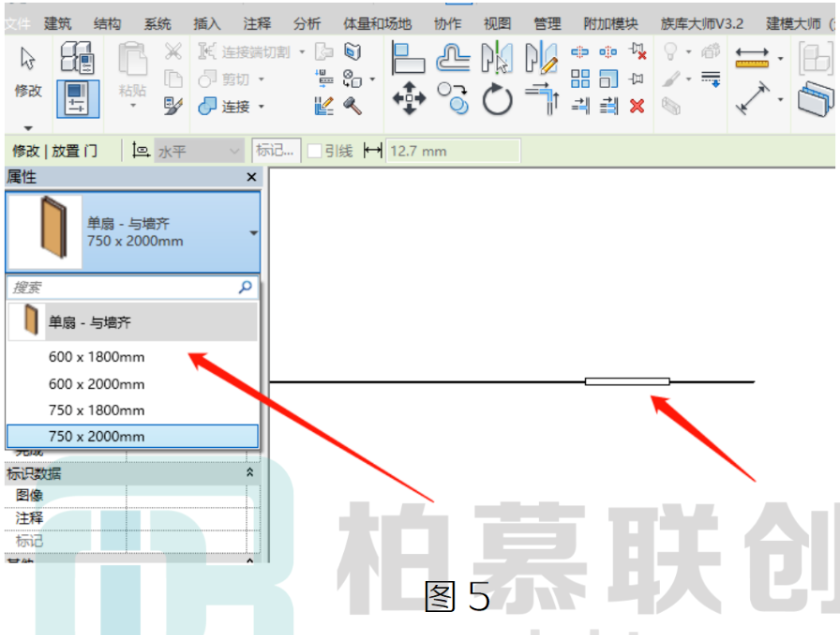Toggle the Properties palette button
Viewport: 840px width, 635px height.
[78, 99]
